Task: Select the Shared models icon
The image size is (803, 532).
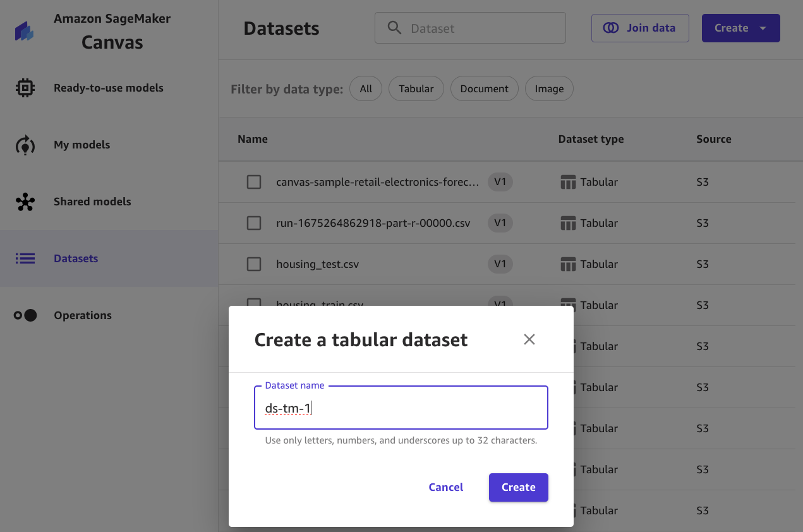Action: coord(25,202)
